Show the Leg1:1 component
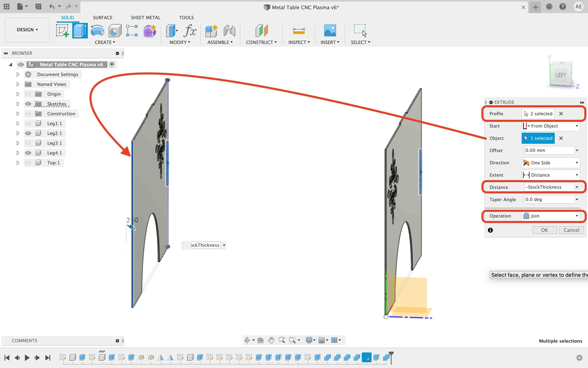This screenshot has height=368, width=588. click(x=28, y=123)
